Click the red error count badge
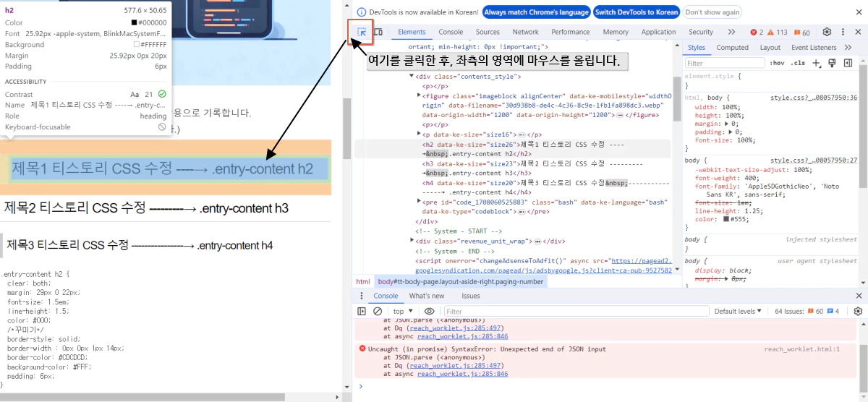The image size is (868, 402). click(757, 33)
